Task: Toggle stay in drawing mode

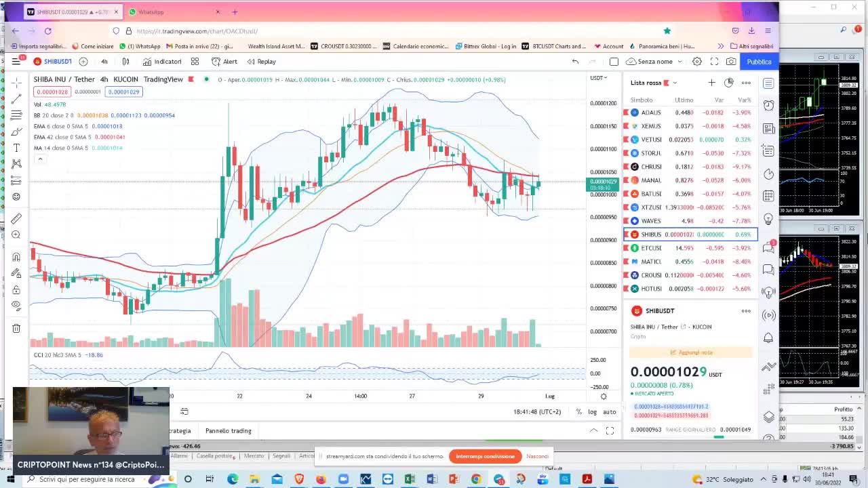Action: [16, 273]
